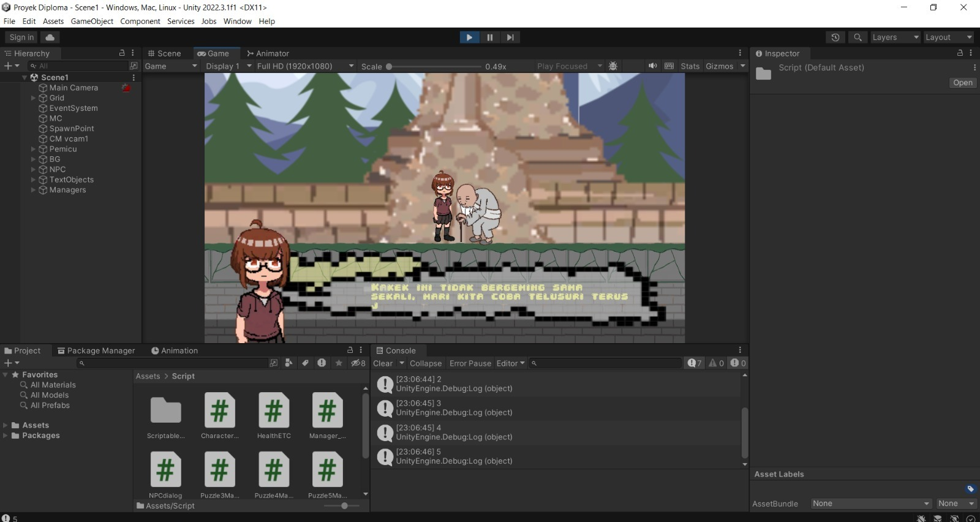The height and width of the screenshot is (522, 980).
Task: Adjust the Project icon size slider
Action: (344, 506)
